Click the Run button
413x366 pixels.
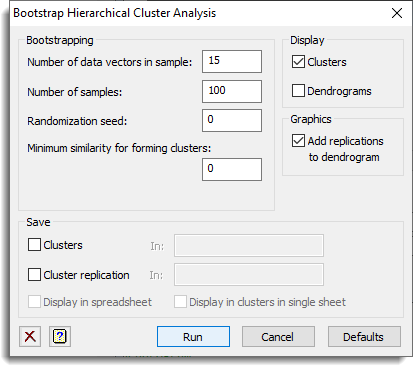point(193,337)
